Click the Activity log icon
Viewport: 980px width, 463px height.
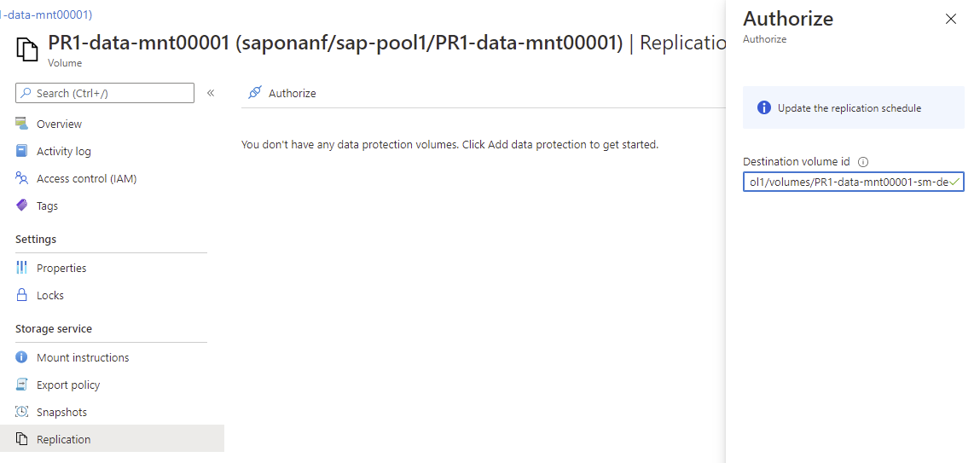tap(21, 151)
